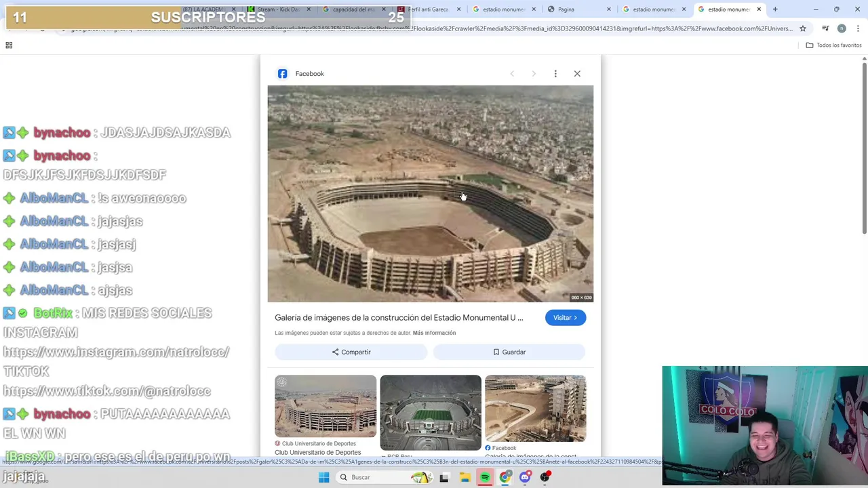Switch to the Stream - Kick Dashboard tab
Screen dimensions: 868x488
(x=278, y=9)
